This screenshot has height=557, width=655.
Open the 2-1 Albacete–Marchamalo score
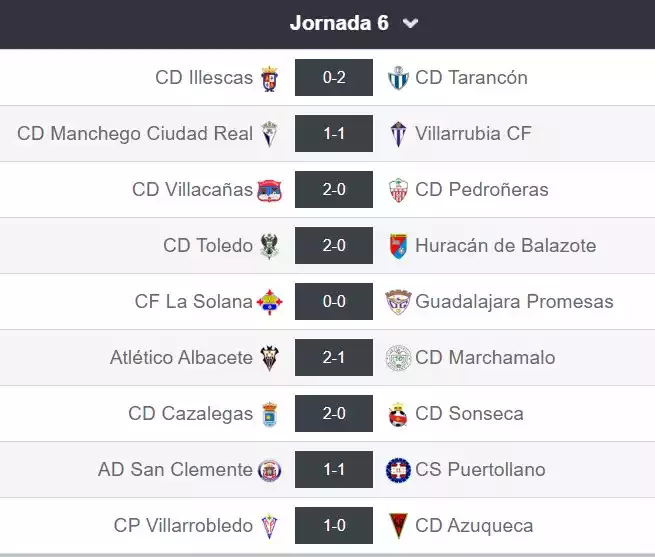click(334, 358)
